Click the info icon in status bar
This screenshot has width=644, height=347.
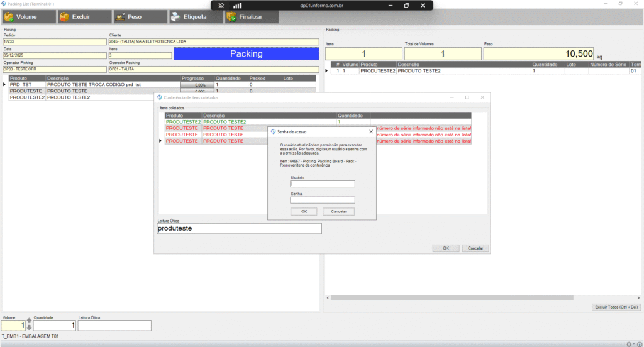[x=639, y=344]
